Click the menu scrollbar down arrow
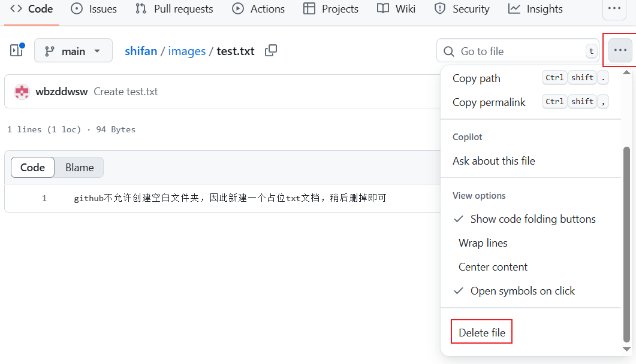This screenshot has width=636, height=364. pyautogui.click(x=626, y=349)
